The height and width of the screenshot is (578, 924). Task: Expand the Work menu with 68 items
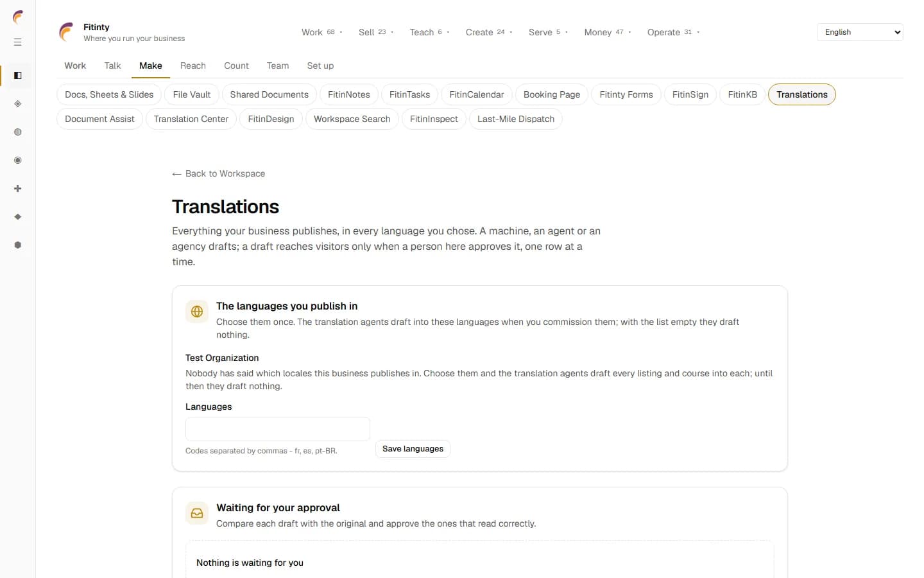[x=322, y=32]
